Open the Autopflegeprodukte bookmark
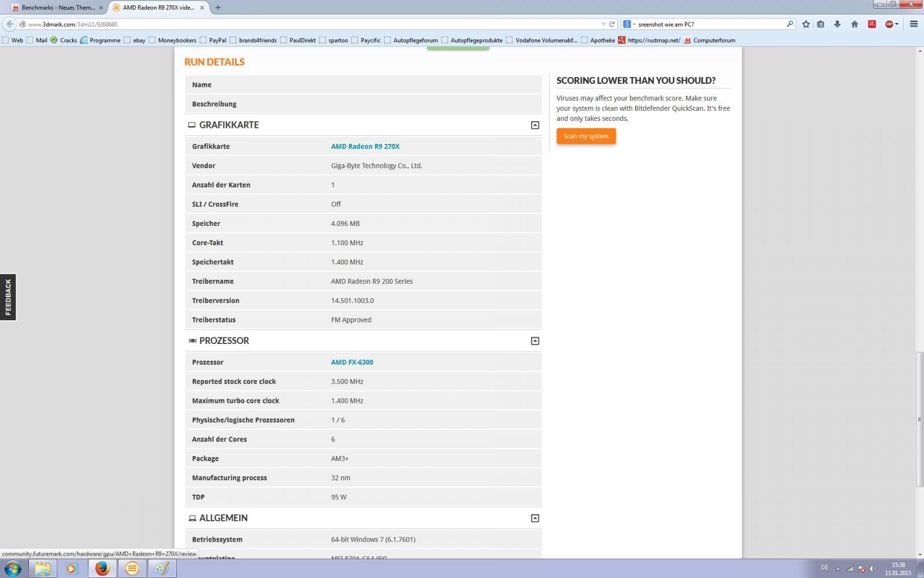 click(x=471, y=40)
